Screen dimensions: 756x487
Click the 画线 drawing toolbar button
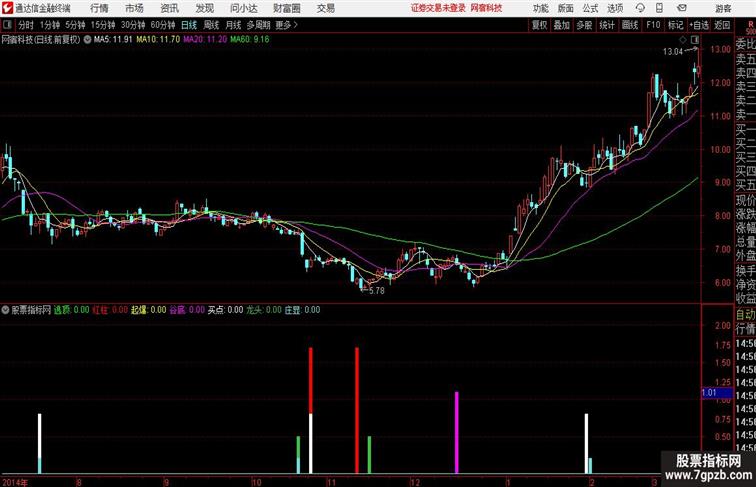click(x=630, y=25)
